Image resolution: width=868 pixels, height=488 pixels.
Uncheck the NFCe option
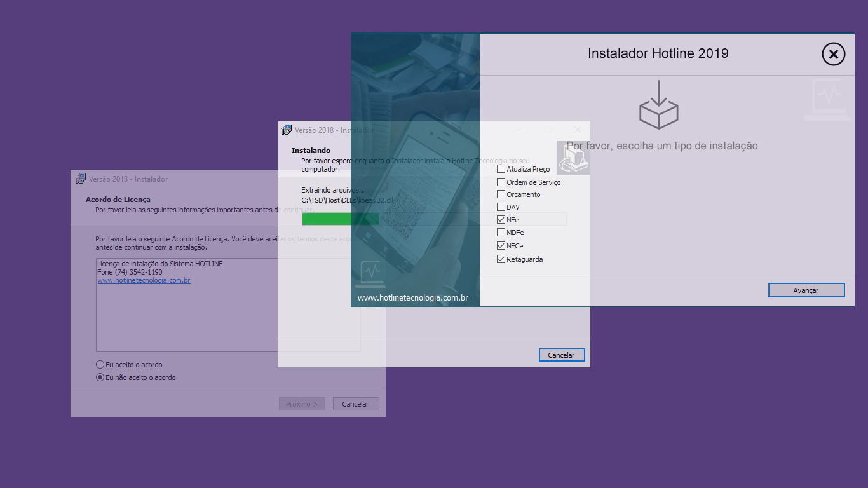pos(501,246)
